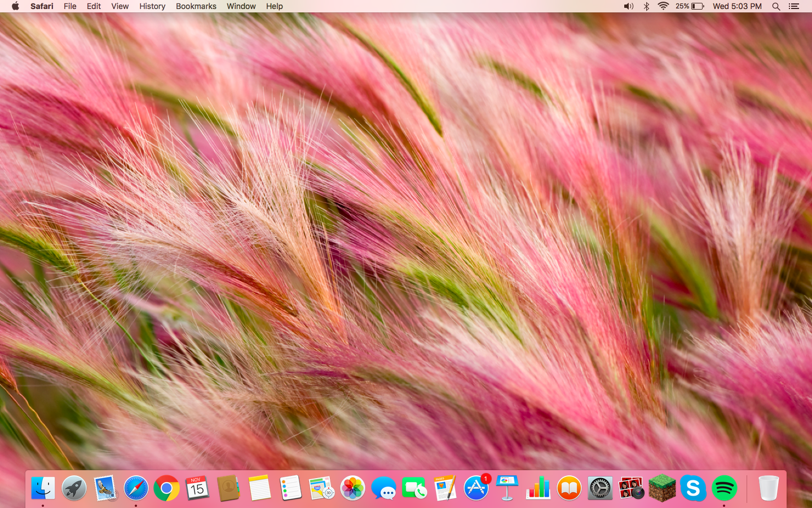Open the Mail stamp icon in Dock
This screenshot has height=508, width=812.
point(105,488)
